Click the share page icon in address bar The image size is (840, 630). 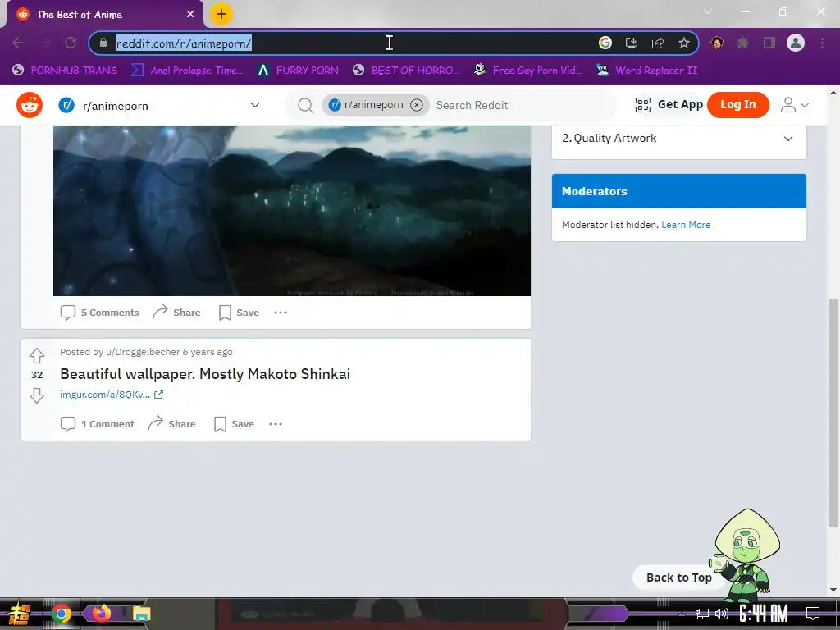(658, 43)
